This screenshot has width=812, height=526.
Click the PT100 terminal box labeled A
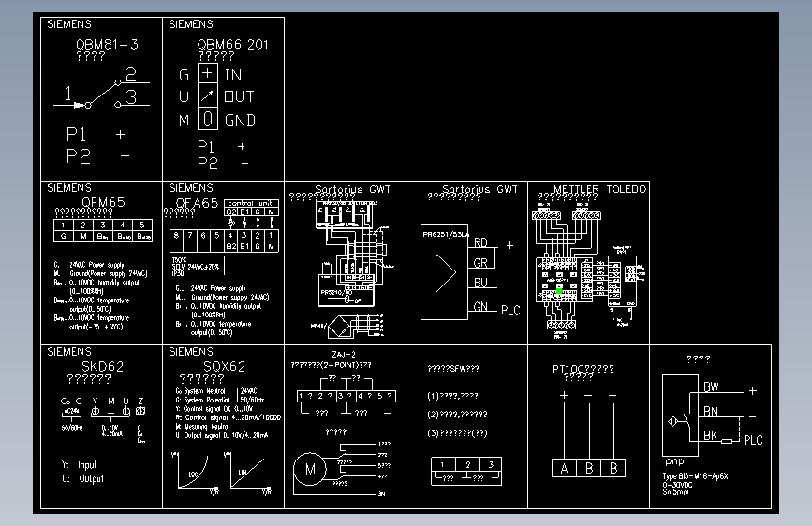(564, 468)
